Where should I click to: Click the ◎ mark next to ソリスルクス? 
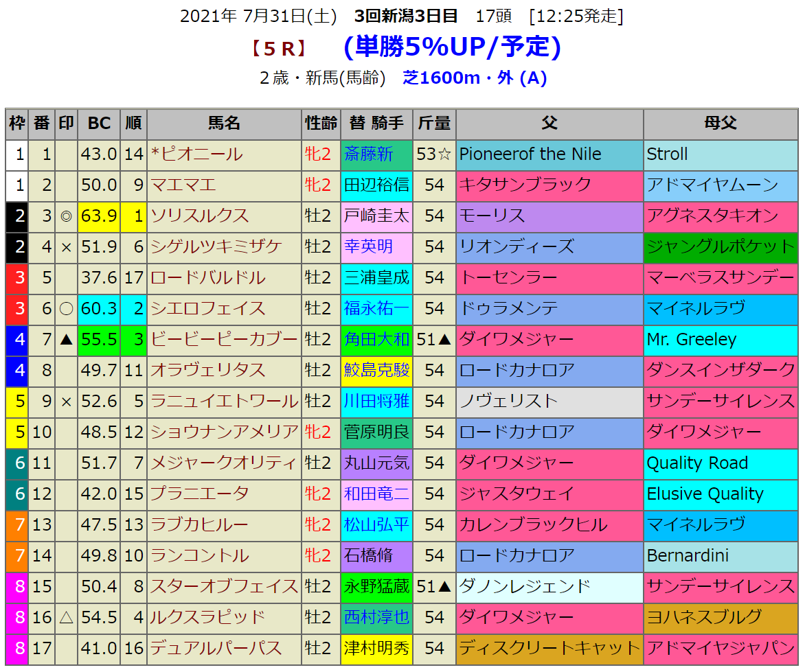click(66, 216)
